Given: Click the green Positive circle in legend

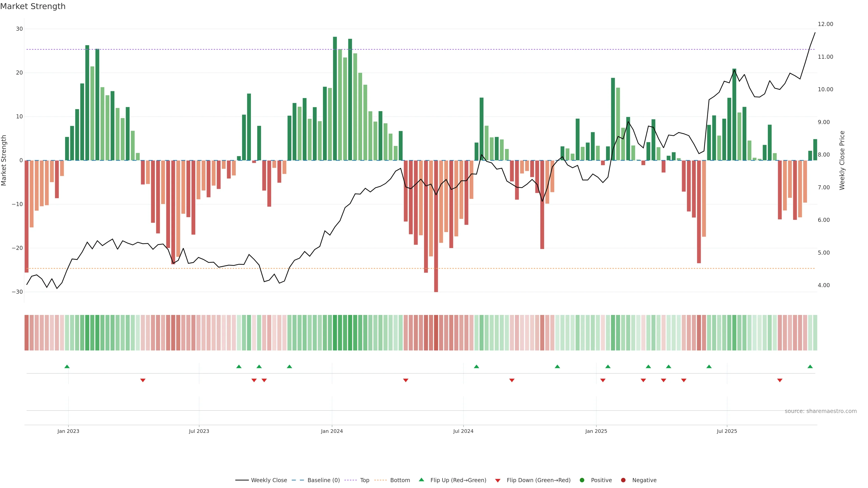Looking at the screenshot, I should 582,480.
